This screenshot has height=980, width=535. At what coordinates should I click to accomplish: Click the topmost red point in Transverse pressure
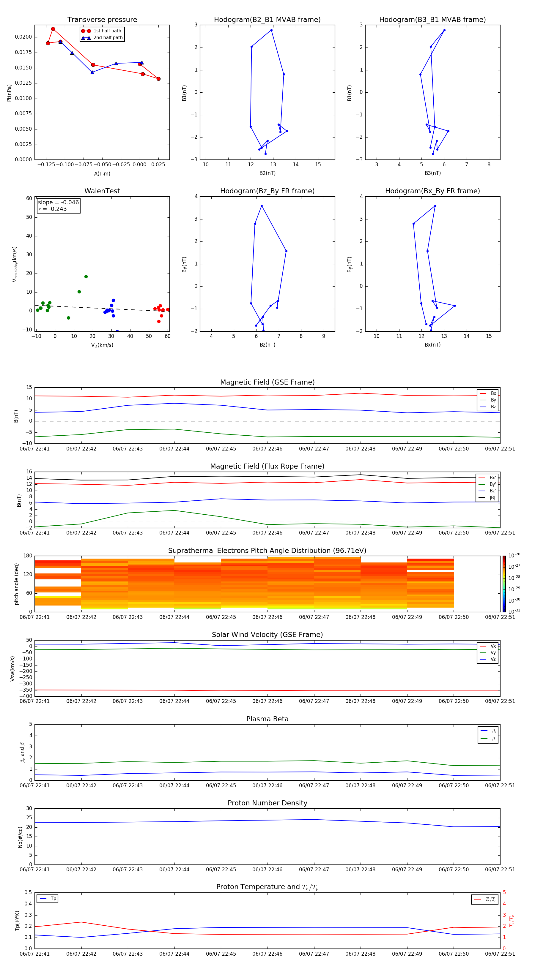[x=53, y=29]
